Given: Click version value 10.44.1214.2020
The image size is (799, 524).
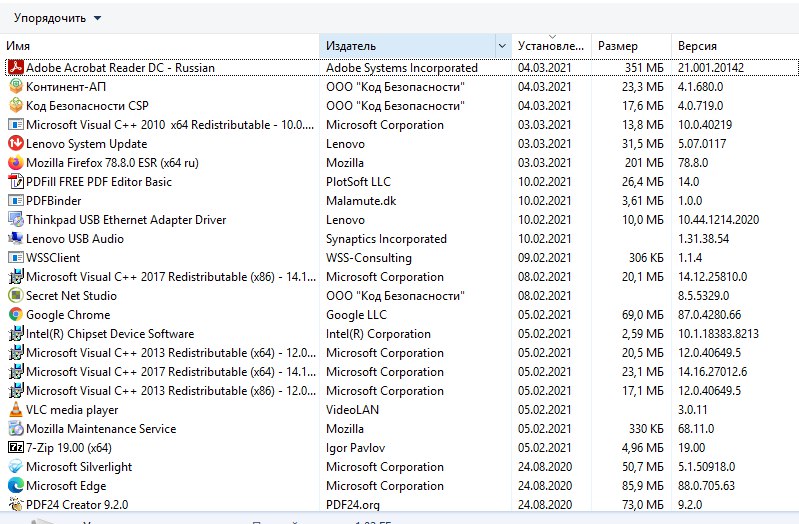Looking at the screenshot, I should click(x=718, y=220).
